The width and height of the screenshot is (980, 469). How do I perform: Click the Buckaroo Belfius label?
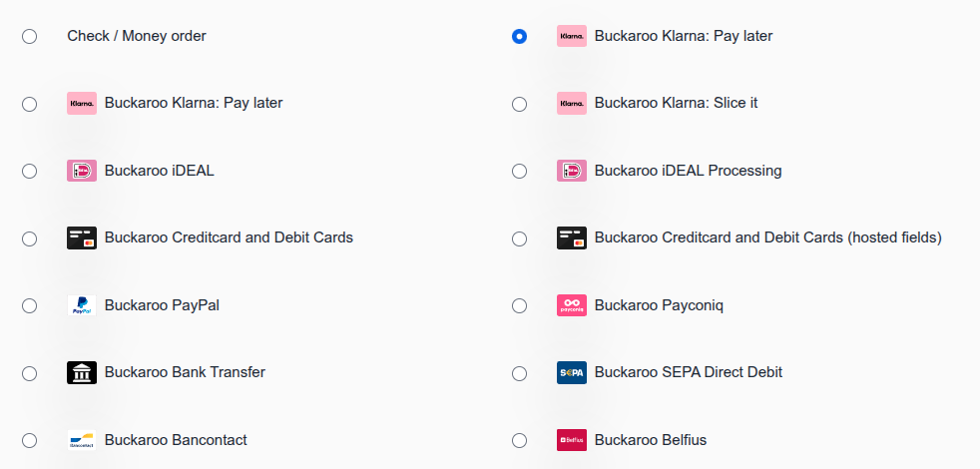[x=650, y=440]
